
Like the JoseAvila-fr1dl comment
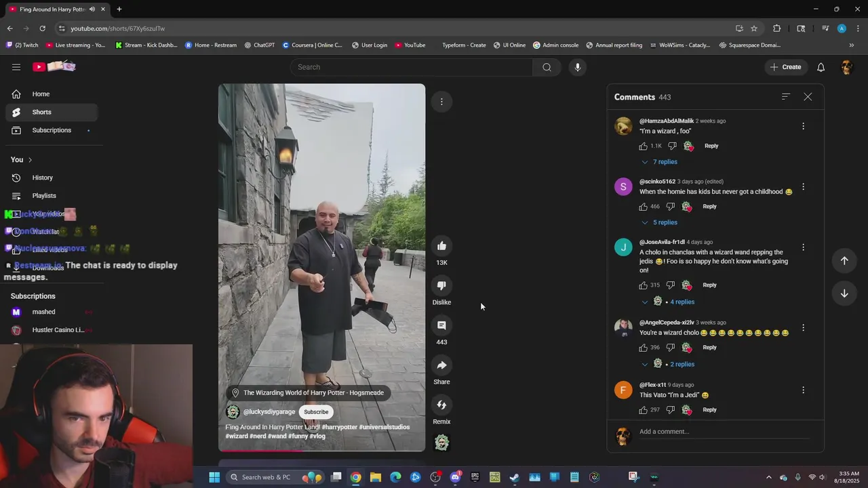pos(644,285)
